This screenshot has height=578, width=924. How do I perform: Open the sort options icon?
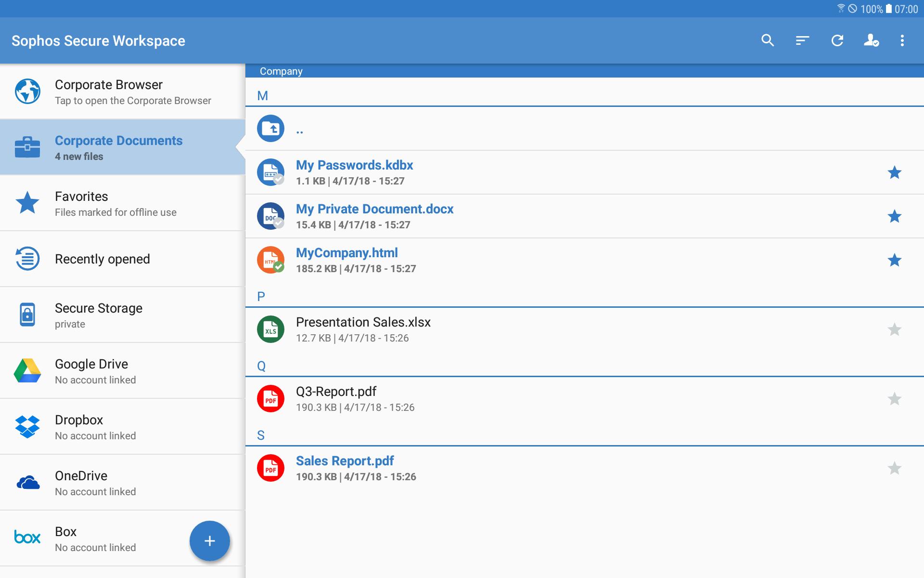(802, 40)
